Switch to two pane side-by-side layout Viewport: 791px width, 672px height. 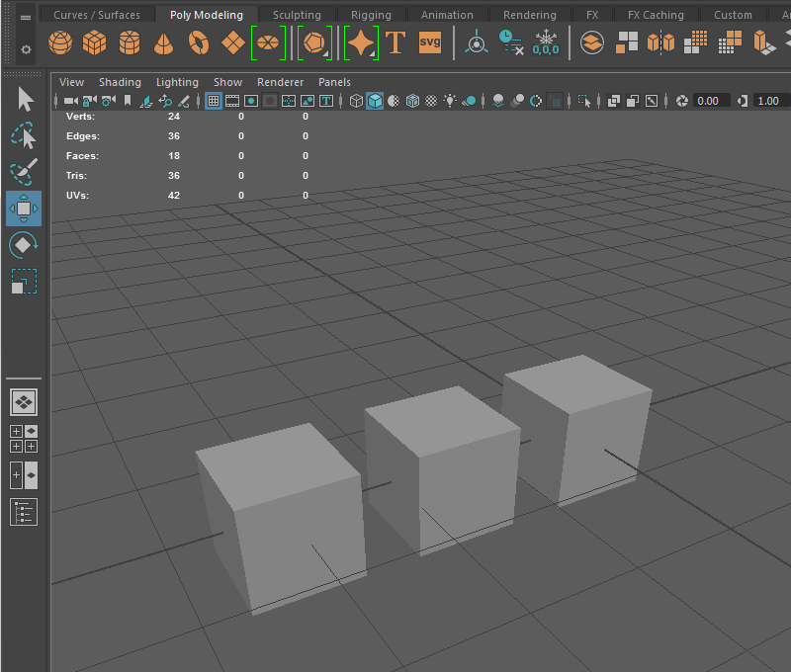click(x=24, y=475)
